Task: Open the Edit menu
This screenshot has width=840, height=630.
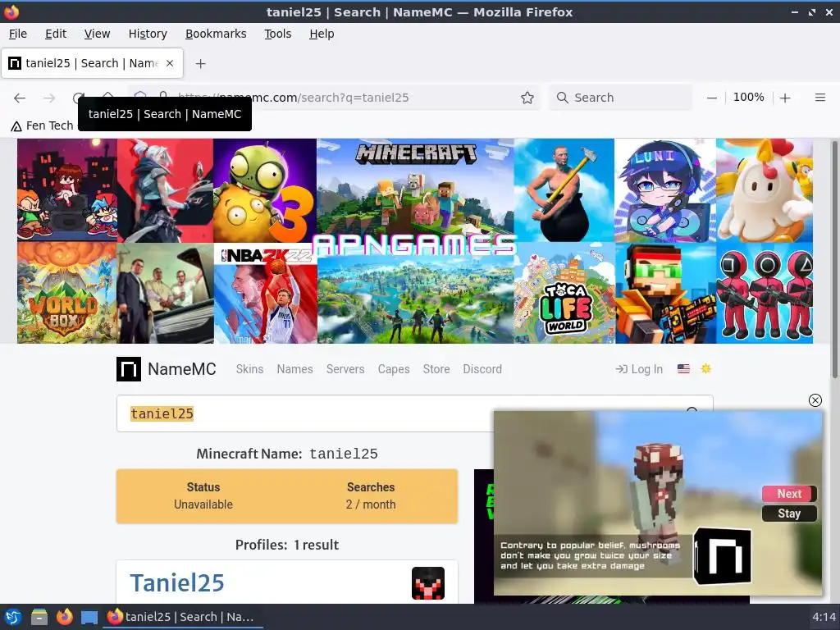Action: tap(56, 34)
